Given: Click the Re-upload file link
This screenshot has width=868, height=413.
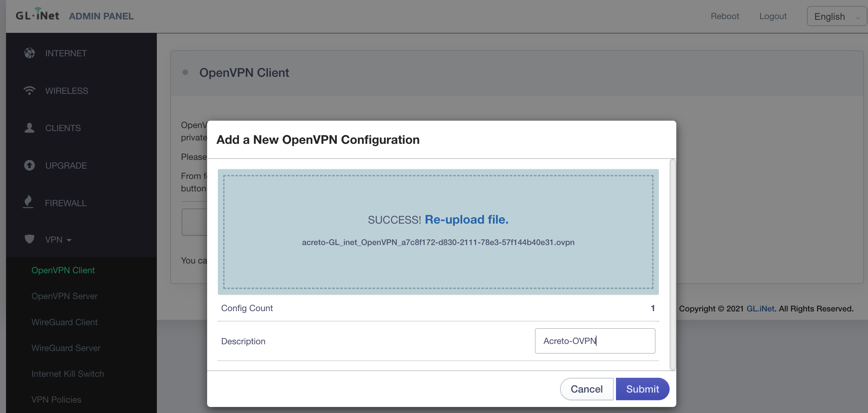Looking at the screenshot, I should pyautogui.click(x=467, y=220).
